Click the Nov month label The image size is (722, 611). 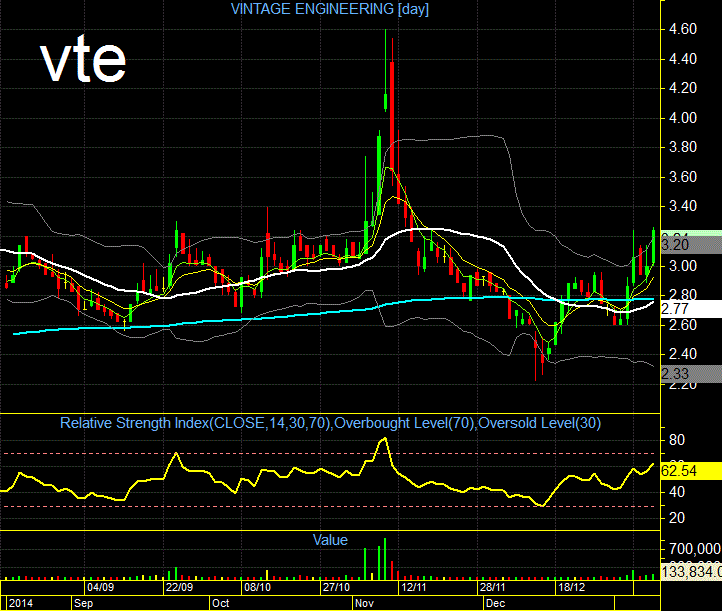point(364,603)
